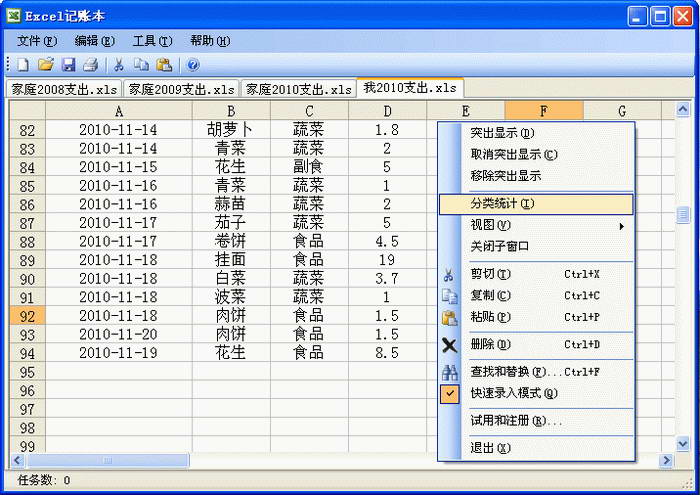Open the 工具(T) menu
This screenshot has height=495, width=700.
coord(152,41)
